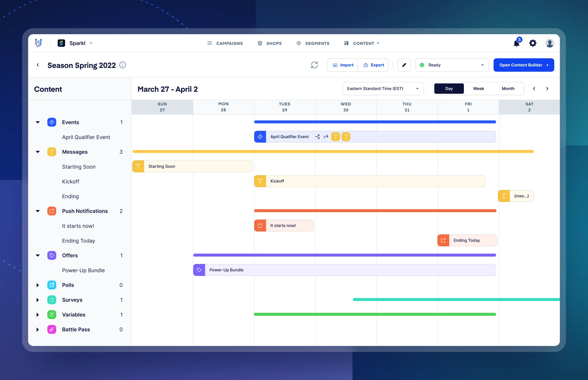Open the Content menu dropdown
The width and height of the screenshot is (588, 380).
[362, 43]
